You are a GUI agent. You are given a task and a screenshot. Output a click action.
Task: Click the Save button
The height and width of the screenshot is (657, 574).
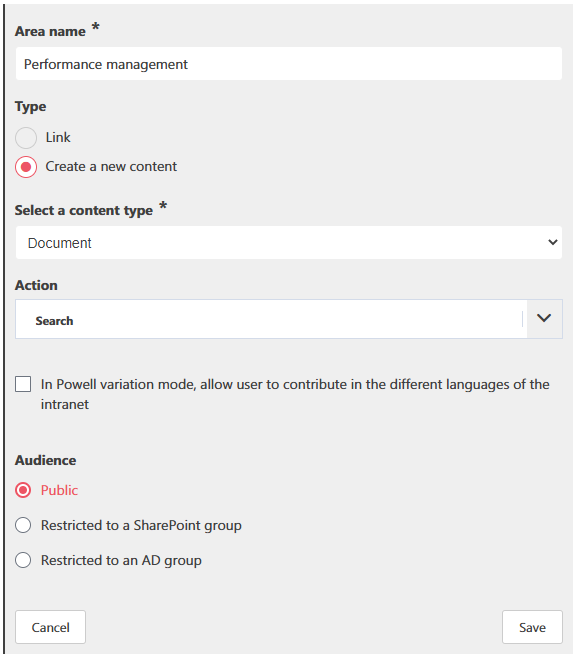pyautogui.click(x=532, y=627)
